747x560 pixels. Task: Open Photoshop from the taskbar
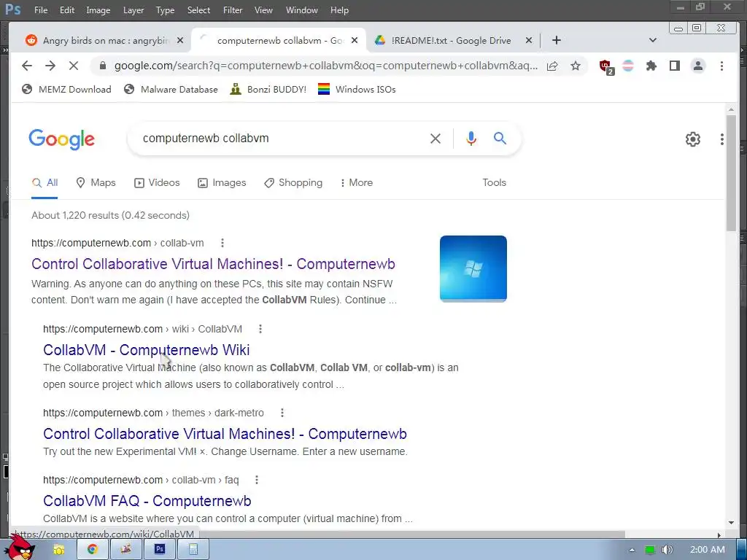click(160, 550)
